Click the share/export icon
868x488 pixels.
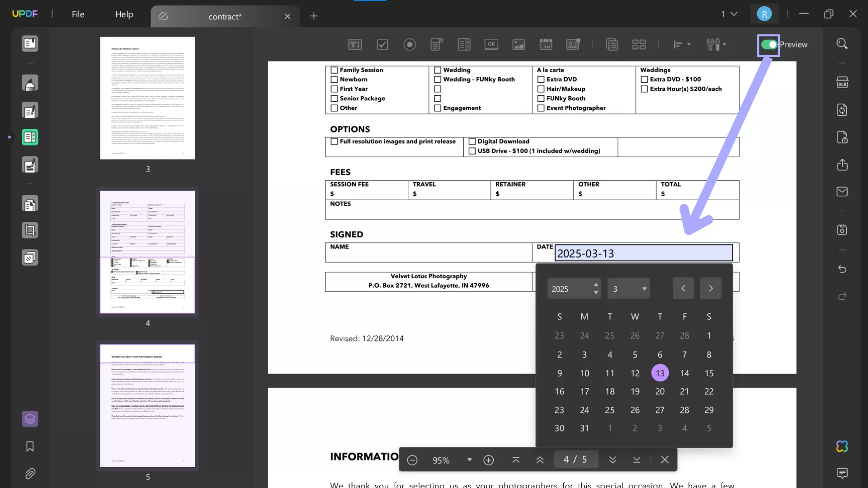pos(842,164)
